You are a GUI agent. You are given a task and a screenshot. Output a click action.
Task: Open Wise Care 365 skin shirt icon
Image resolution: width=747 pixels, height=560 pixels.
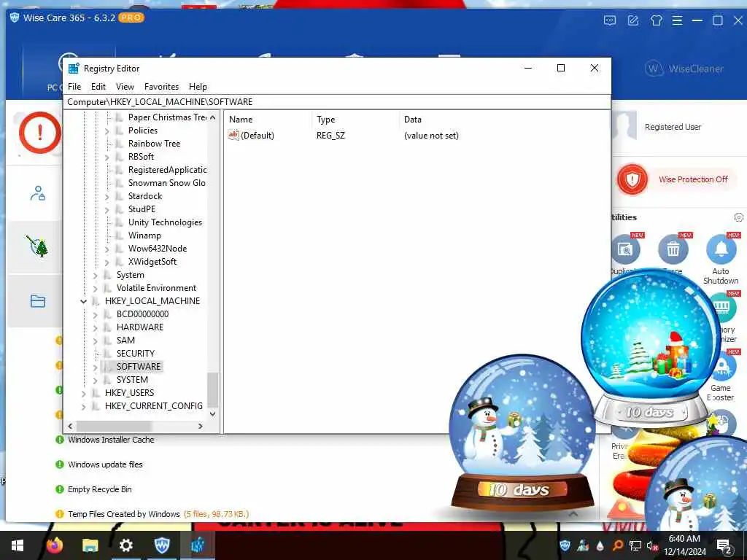click(656, 20)
